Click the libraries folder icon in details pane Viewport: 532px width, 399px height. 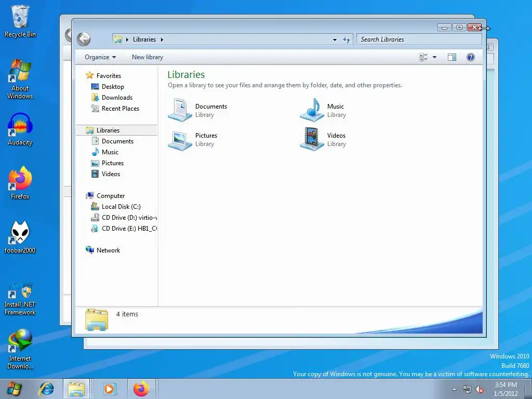point(97,320)
